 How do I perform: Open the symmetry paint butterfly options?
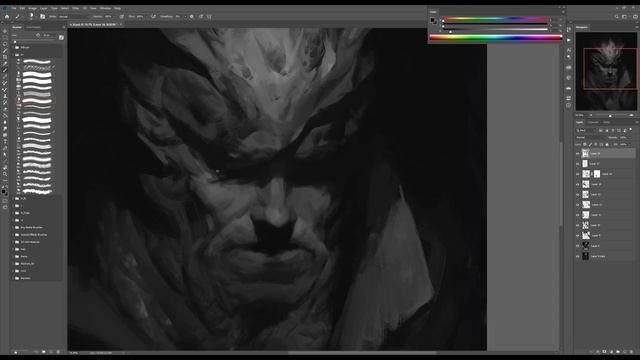tap(209, 17)
